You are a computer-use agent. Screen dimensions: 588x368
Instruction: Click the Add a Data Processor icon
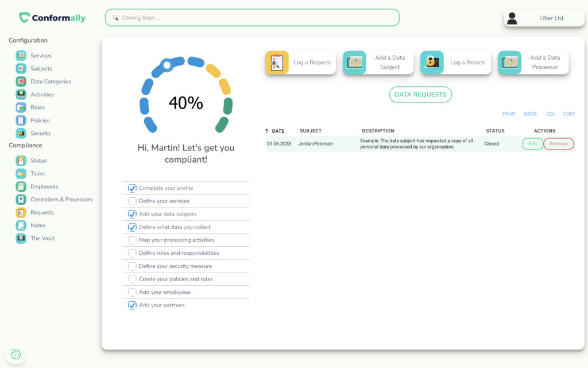point(510,62)
